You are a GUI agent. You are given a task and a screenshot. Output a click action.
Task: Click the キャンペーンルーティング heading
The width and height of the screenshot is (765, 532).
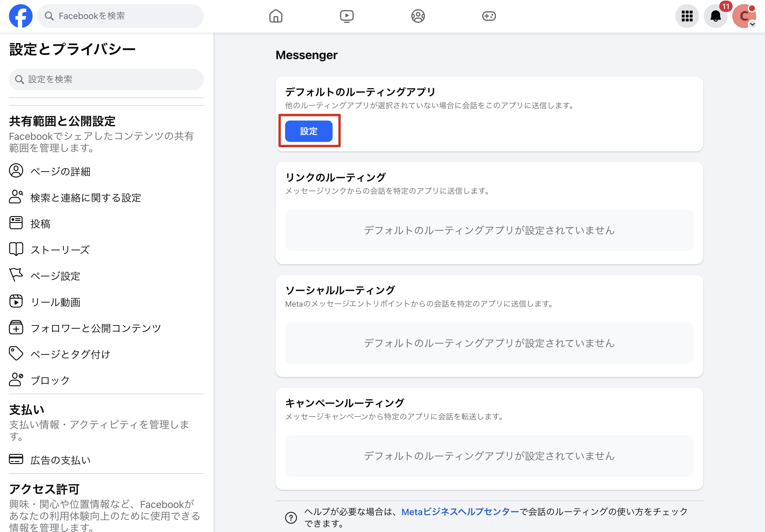tap(344, 403)
